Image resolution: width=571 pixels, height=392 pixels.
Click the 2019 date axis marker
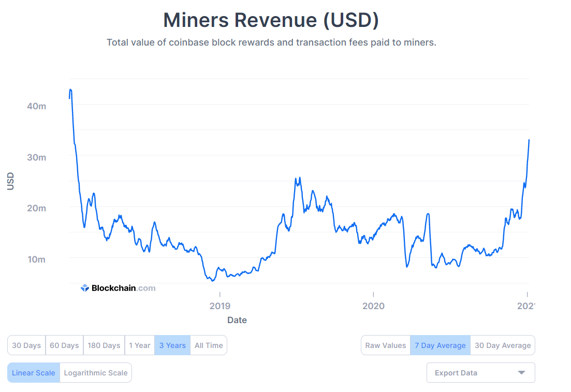(219, 306)
